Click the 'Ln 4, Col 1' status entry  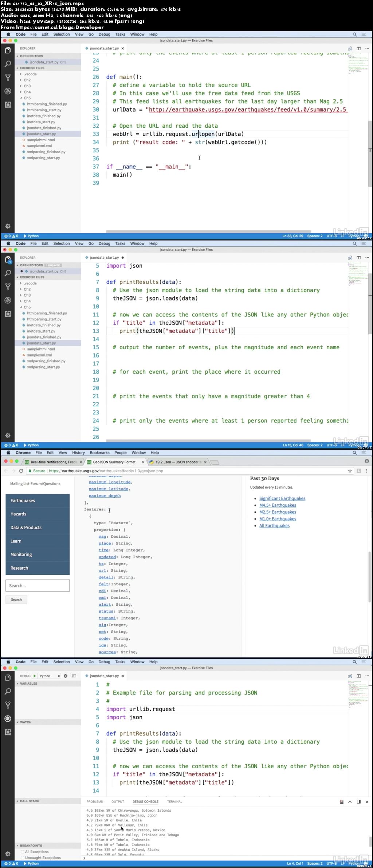(295, 863)
